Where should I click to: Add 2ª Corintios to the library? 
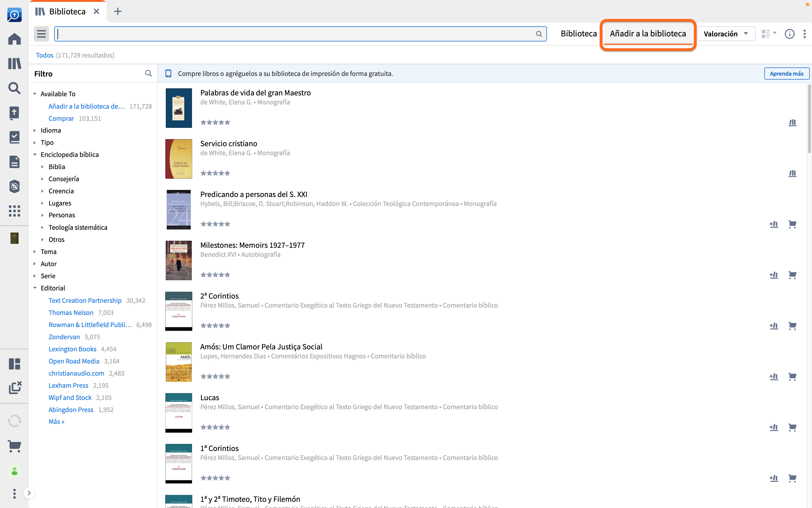pos(774,326)
